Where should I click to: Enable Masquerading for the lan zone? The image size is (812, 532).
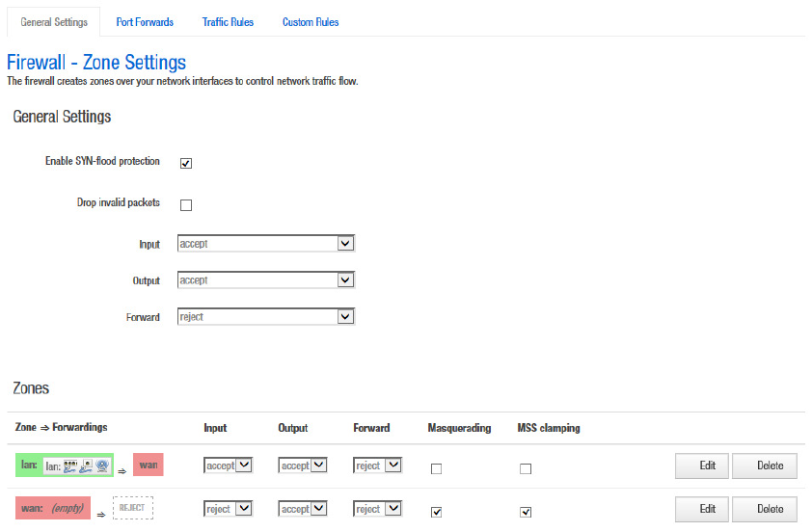click(436, 469)
